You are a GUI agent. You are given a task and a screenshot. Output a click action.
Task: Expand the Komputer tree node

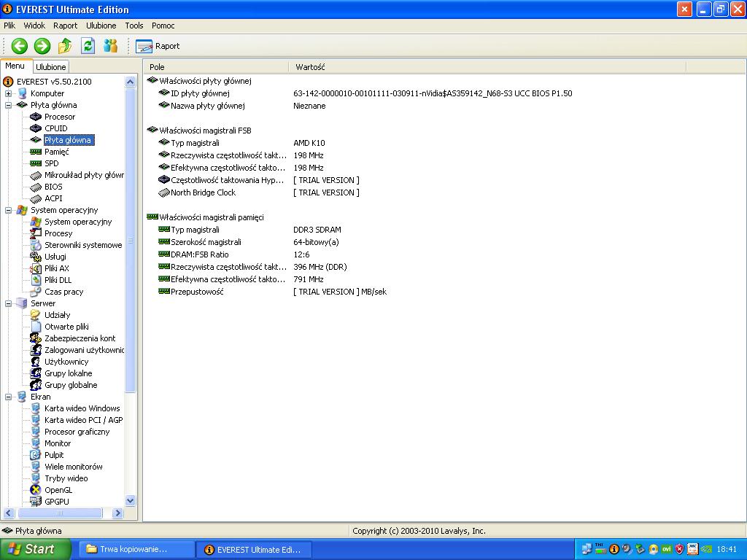(9, 94)
